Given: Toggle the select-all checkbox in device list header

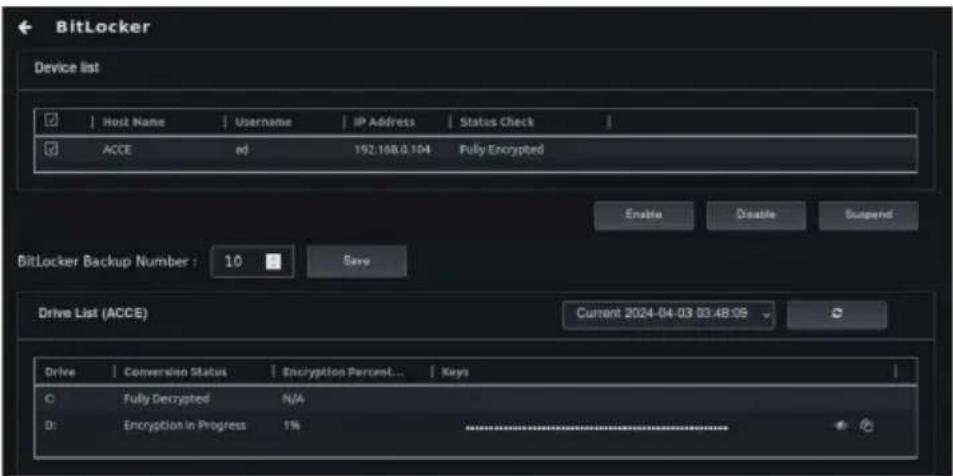Looking at the screenshot, I should click(52, 122).
